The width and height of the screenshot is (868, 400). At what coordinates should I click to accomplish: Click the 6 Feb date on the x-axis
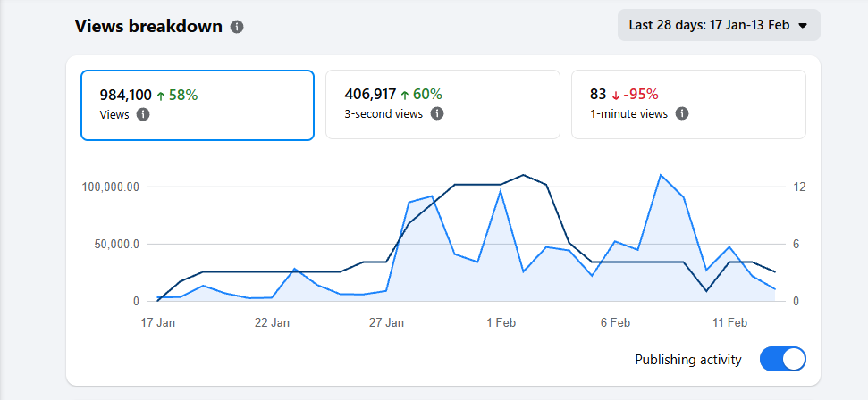coord(615,322)
